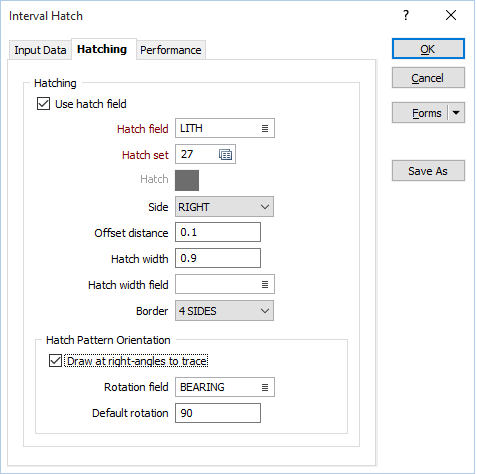Toggle Draw at right-angles to trace
477x474 pixels.
pos(55,361)
